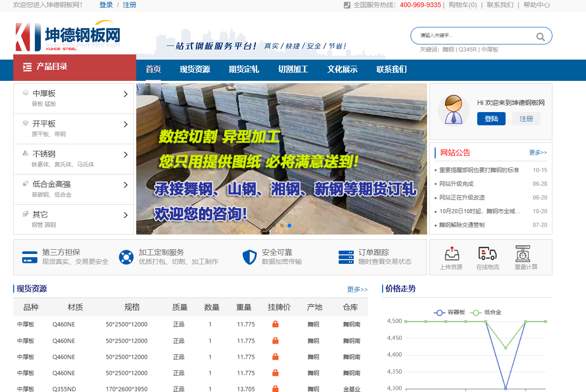
Task: Toggle 低合金 series in chart legend
Action: 486,313
